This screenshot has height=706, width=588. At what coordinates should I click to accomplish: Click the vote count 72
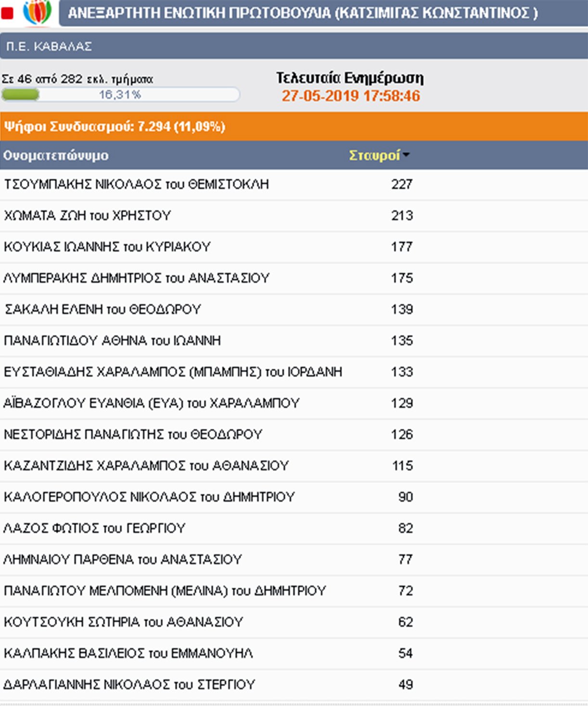click(x=406, y=591)
